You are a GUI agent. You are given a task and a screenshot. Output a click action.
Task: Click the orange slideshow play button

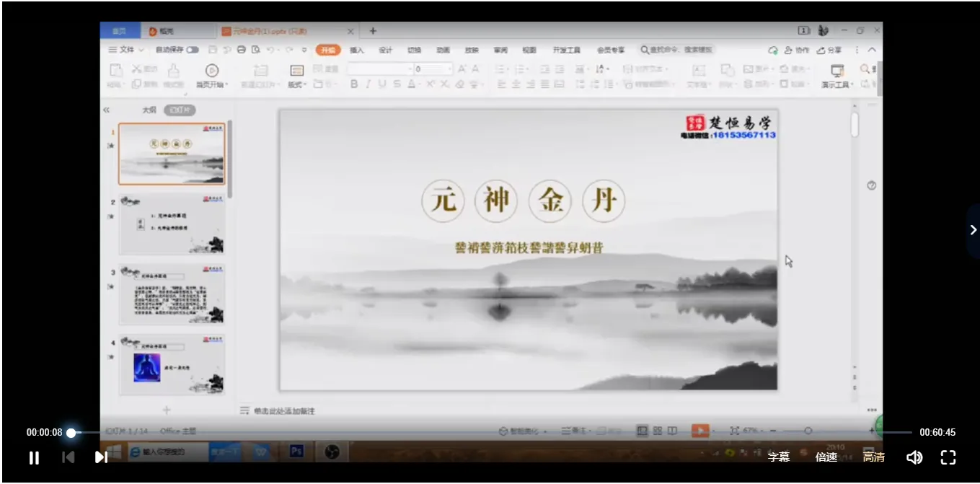point(699,430)
